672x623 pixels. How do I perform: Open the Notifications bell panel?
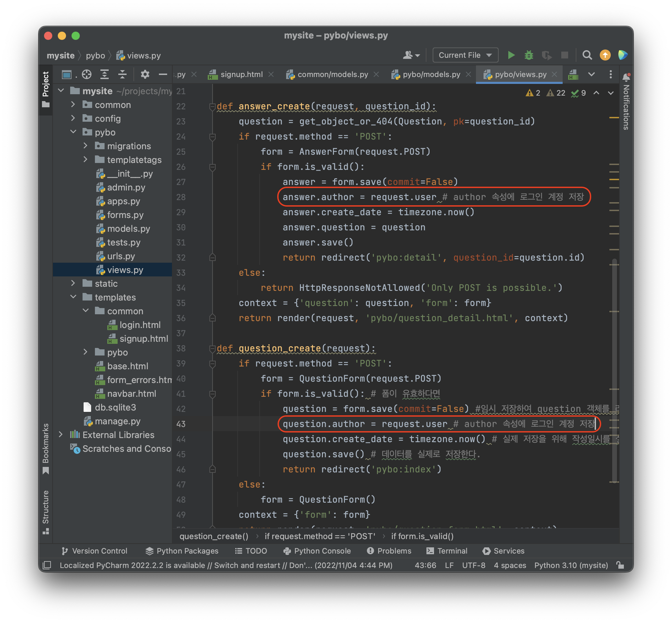click(626, 78)
